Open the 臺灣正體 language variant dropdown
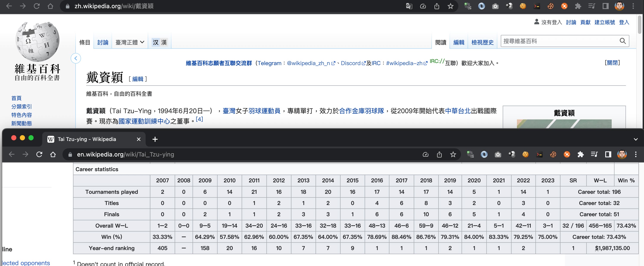This screenshot has width=644, height=266. point(130,42)
